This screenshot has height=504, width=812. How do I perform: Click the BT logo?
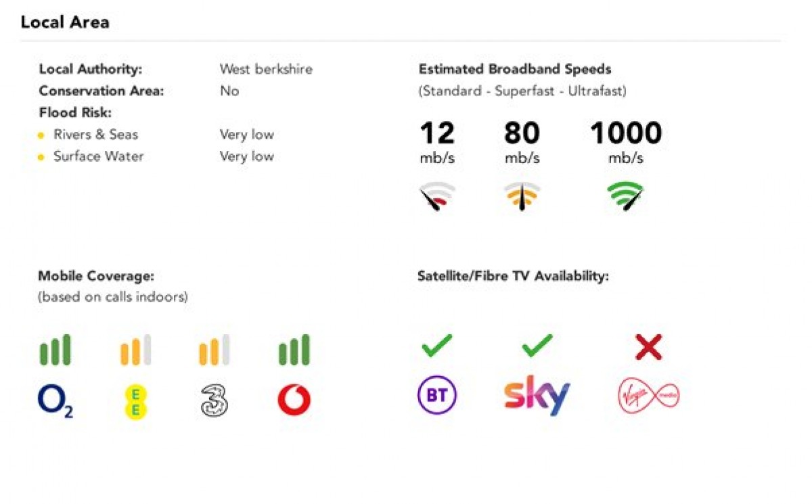pyautogui.click(x=436, y=395)
